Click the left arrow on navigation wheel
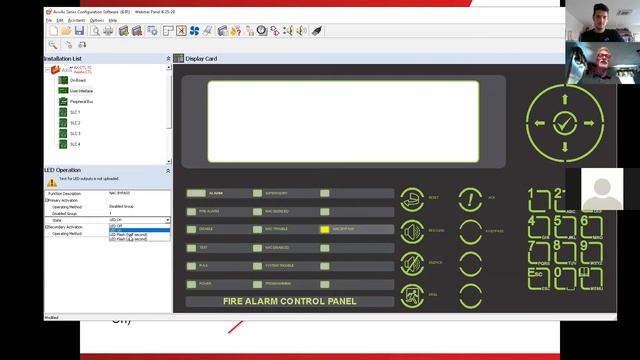This screenshot has height=360, width=640. (540, 123)
